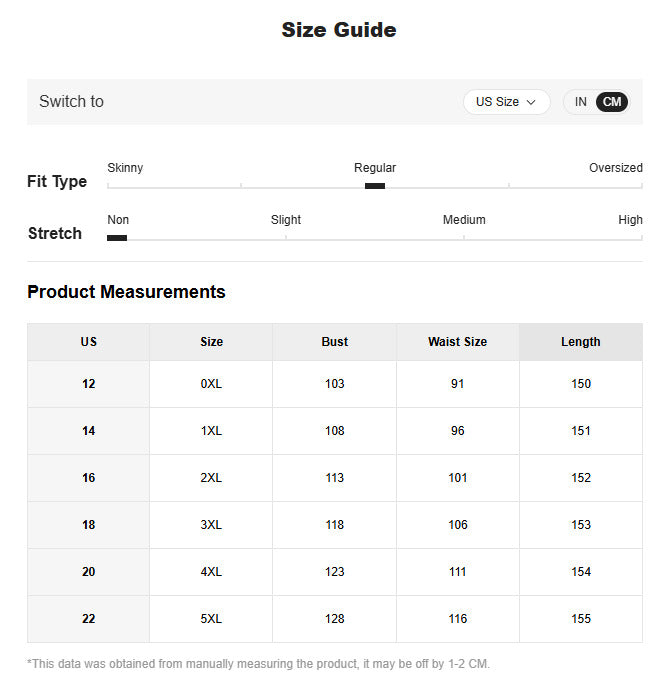Click the chevron arrow beside US Size
Image resolution: width=672 pixels, height=683 pixels.
(x=530, y=102)
